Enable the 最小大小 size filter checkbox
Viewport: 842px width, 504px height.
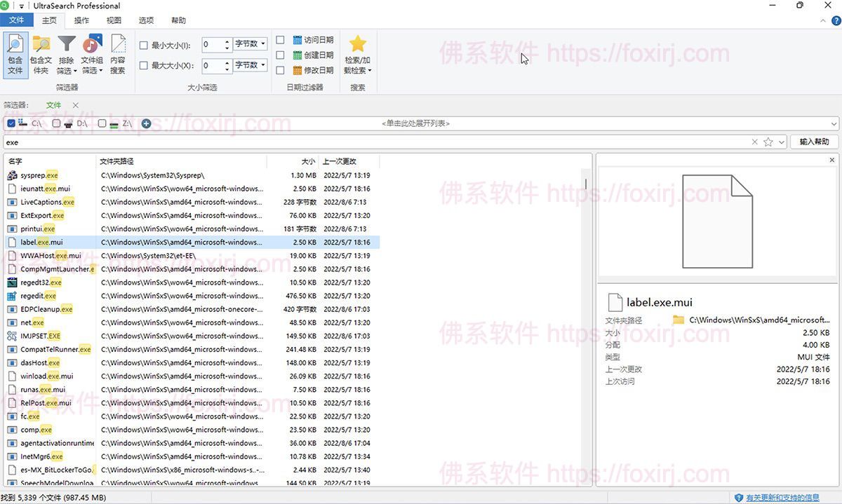point(143,45)
